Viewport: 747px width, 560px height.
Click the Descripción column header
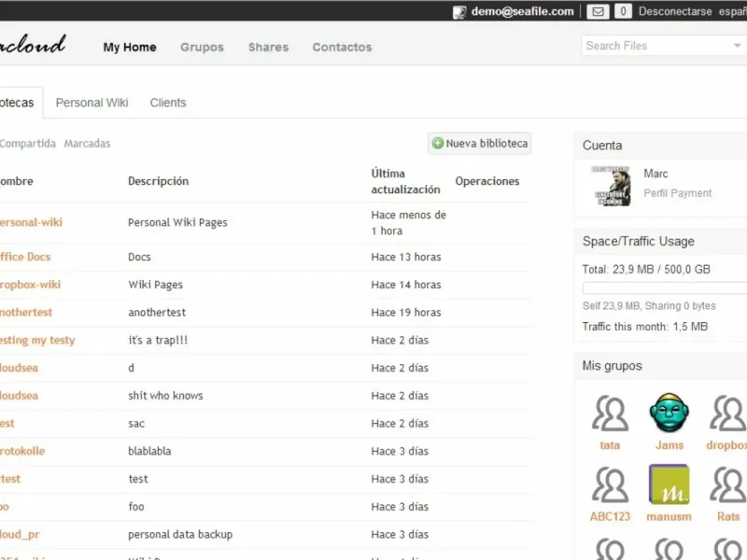tap(158, 181)
